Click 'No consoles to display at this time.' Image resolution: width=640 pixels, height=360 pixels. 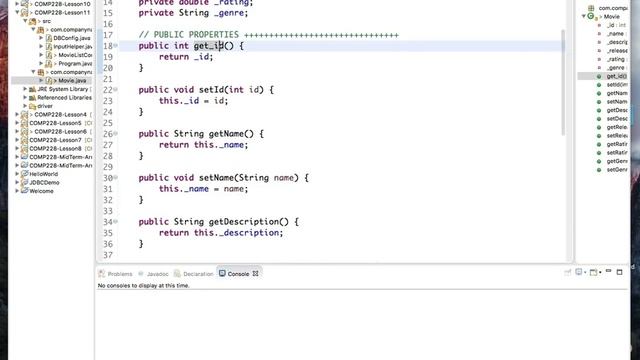(144, 286)
